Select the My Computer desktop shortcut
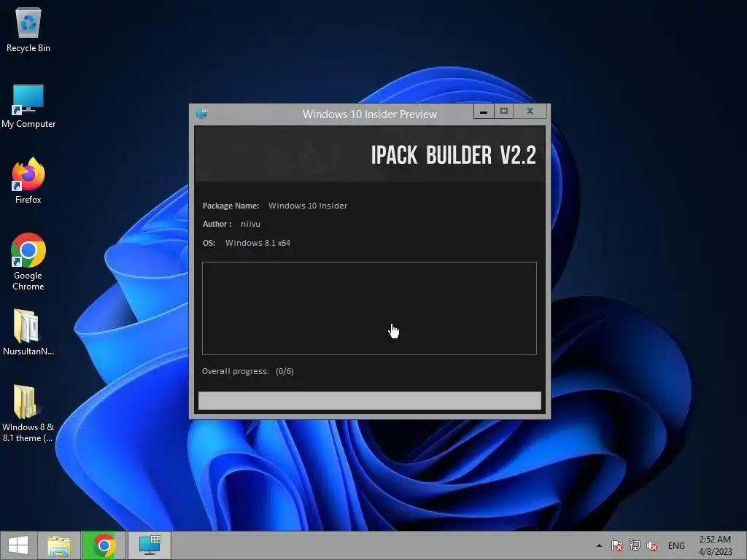 [x=28, y=106]
